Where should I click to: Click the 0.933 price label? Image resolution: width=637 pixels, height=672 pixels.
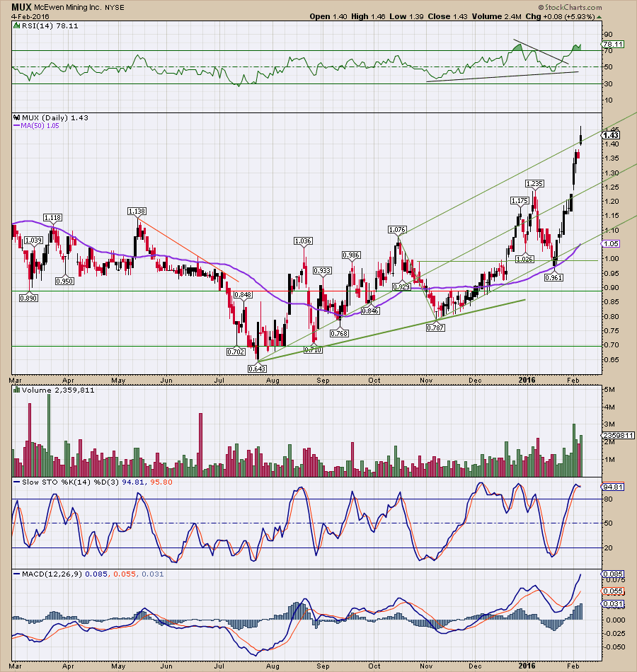pyautogui.click(x=322, y=271)
